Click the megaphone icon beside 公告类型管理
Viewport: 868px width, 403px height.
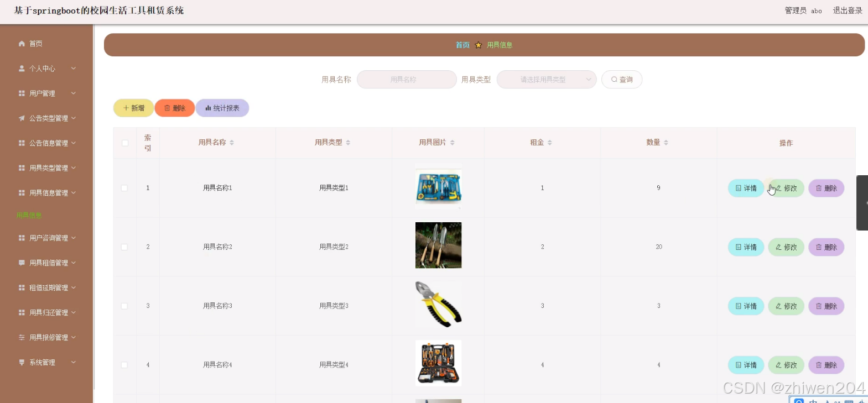coord(22,118)
